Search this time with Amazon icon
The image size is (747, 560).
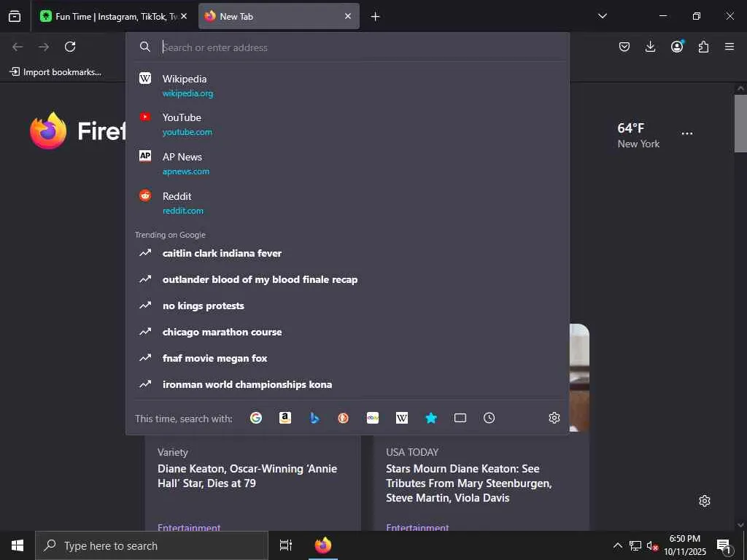click(x=285, y=418)
